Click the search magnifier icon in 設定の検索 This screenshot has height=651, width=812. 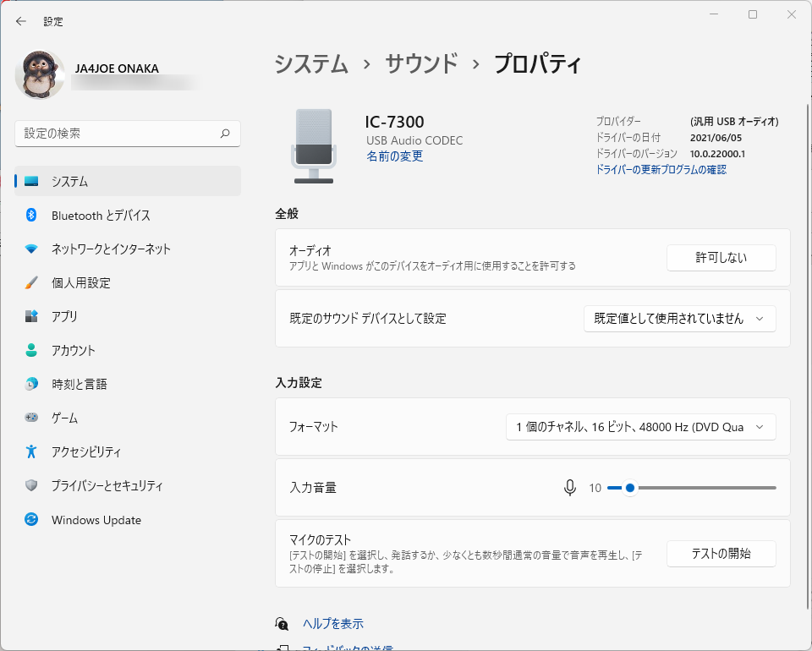coord(225,134)
